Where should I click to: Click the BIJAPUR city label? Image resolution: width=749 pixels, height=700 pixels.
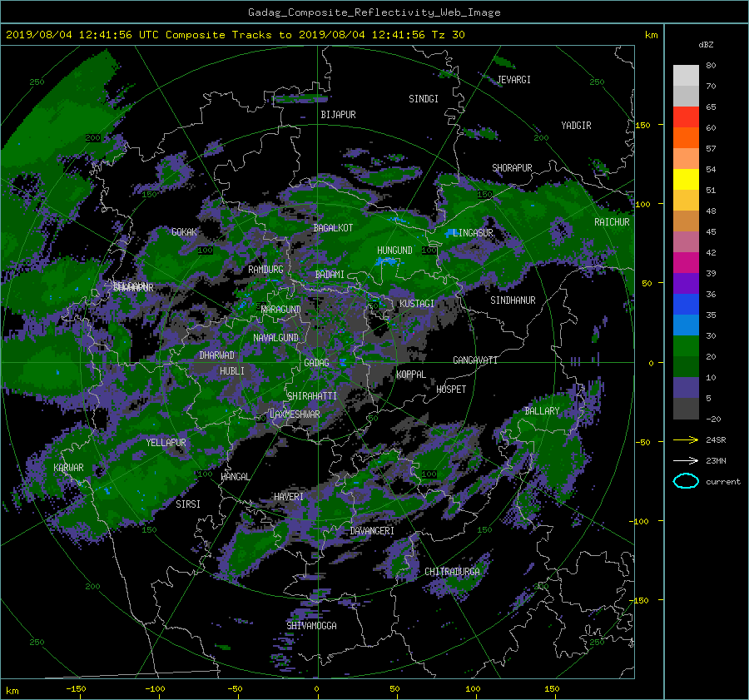[338, 115]
